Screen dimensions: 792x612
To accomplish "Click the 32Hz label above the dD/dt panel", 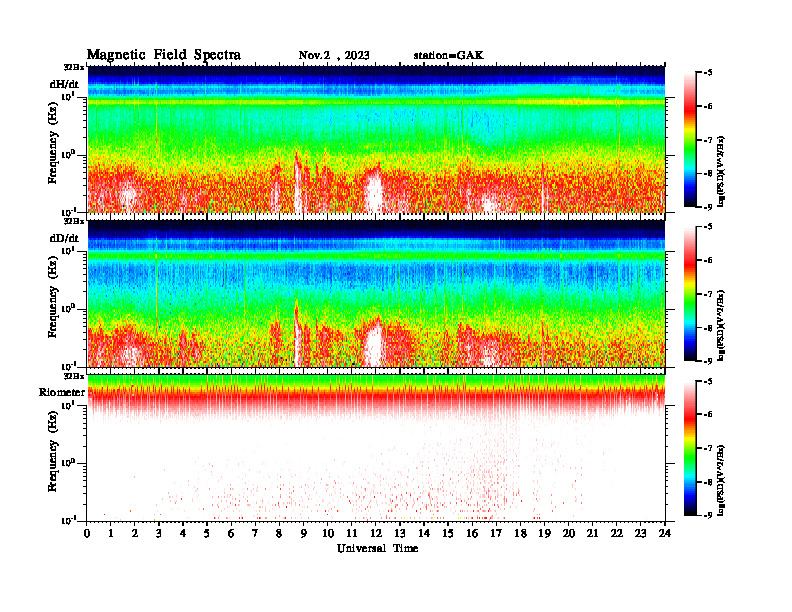I will (74, 221).
